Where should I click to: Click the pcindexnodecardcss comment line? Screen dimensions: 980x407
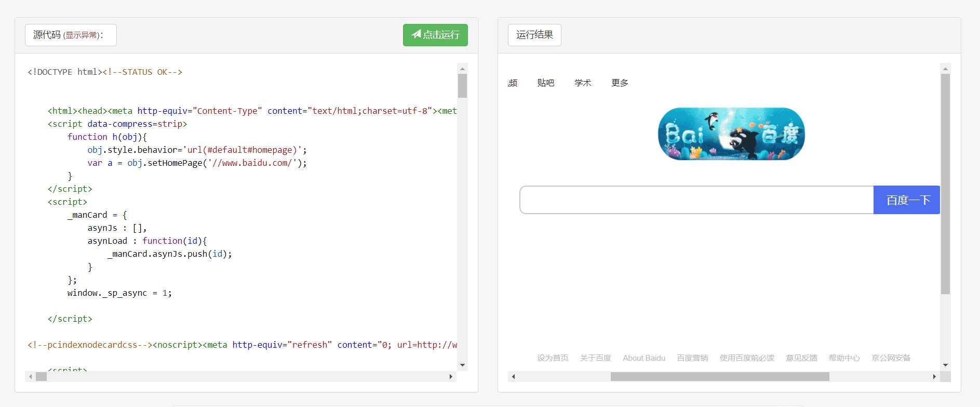(243, 345)
